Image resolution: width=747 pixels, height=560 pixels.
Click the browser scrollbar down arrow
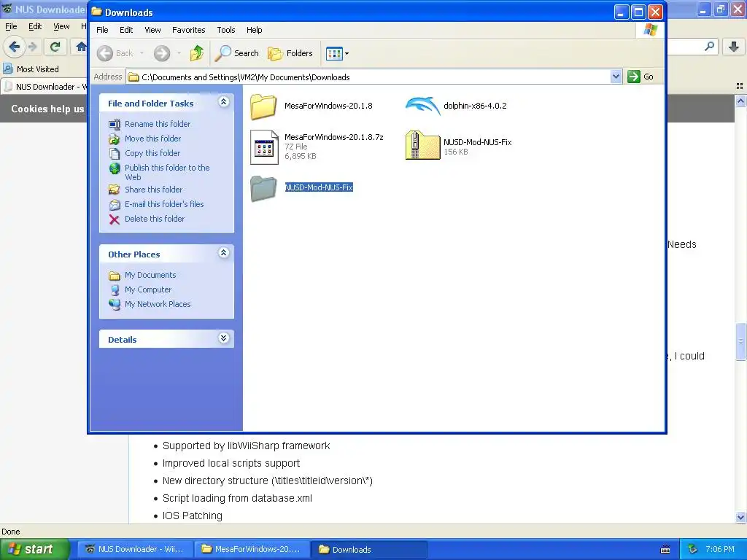740,517
